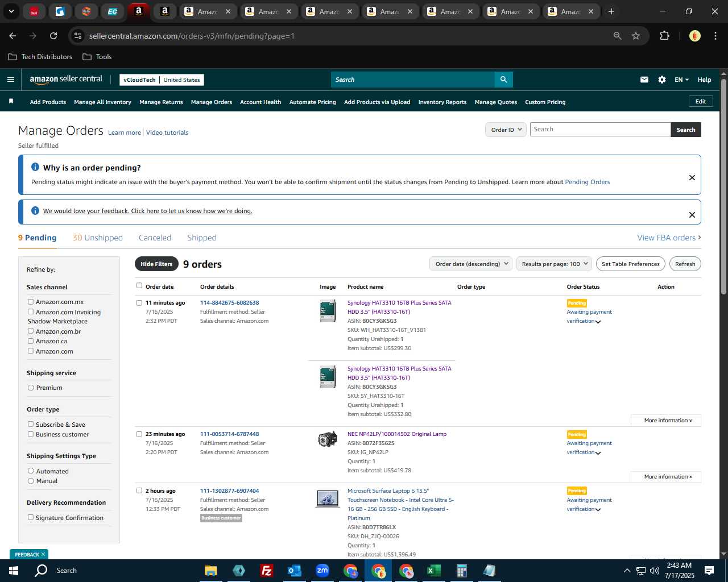The height and width of the screenshot is (582, 728).
Task: Open Manage Returns menu item
Action: coord(161,102)
